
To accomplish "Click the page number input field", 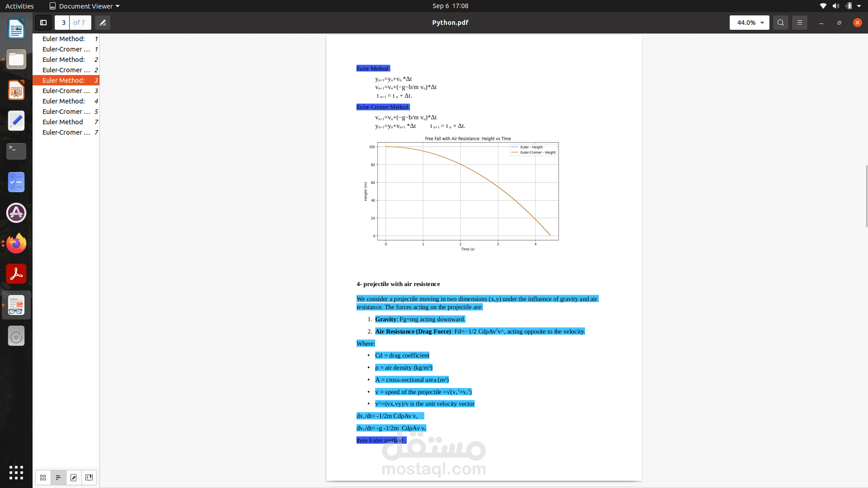I will click(x=63, y=23).
